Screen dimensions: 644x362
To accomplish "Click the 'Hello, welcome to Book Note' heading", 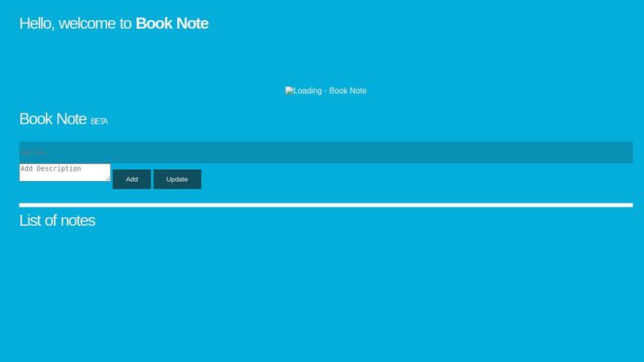I will pos(114,23).
